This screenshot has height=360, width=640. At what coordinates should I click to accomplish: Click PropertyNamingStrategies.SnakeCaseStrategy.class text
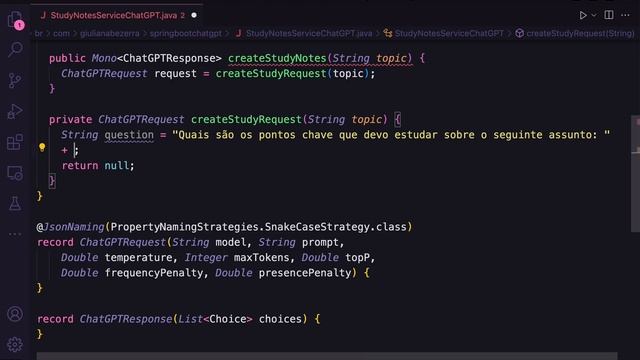pos(258,227)
